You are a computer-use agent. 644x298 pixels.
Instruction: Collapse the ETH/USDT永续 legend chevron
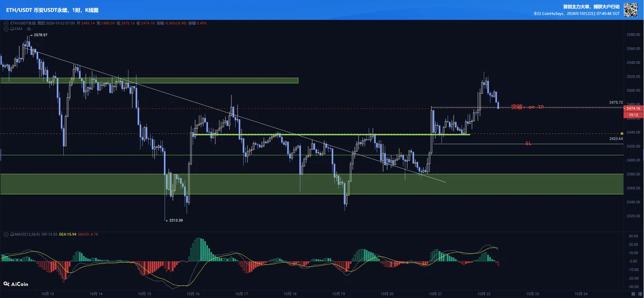click(6, 23)
